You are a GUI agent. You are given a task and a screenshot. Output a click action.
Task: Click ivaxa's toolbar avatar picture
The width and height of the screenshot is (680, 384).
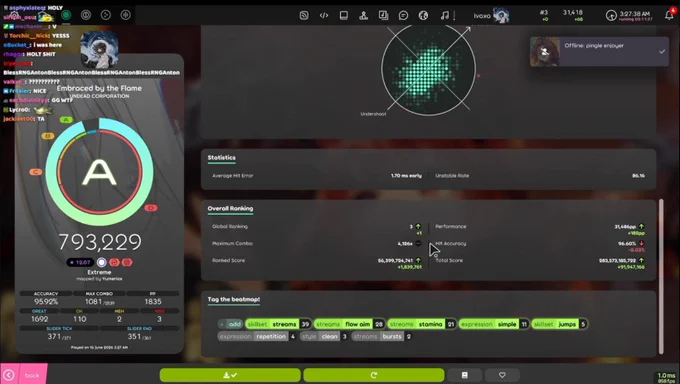(x=501, y=16)
